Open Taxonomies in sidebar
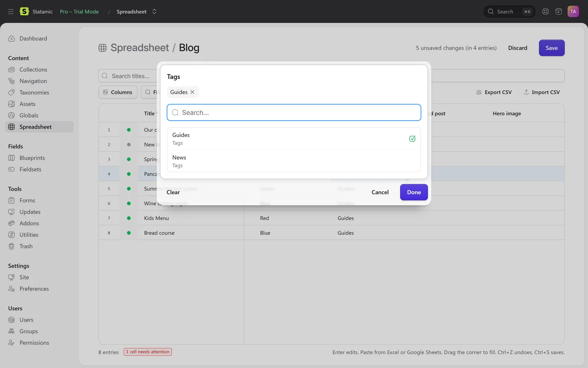Viewport: 588px width, 368px height. tap(39, 92)
